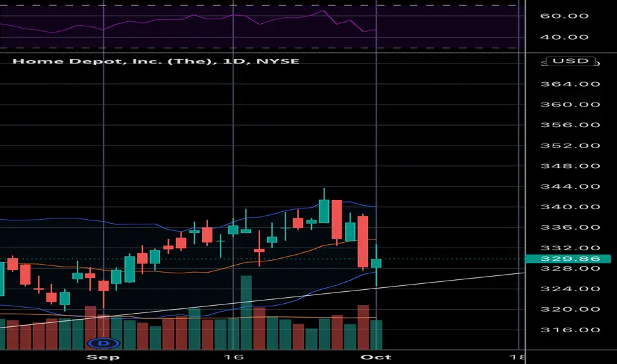The image size is (617, 364).
Task: Click the 360.00 price axis label
Action: (x=570, y=105)
